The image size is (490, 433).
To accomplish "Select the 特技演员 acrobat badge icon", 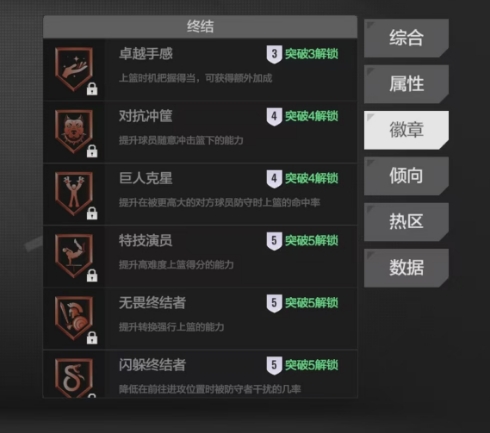I will 74,256.
